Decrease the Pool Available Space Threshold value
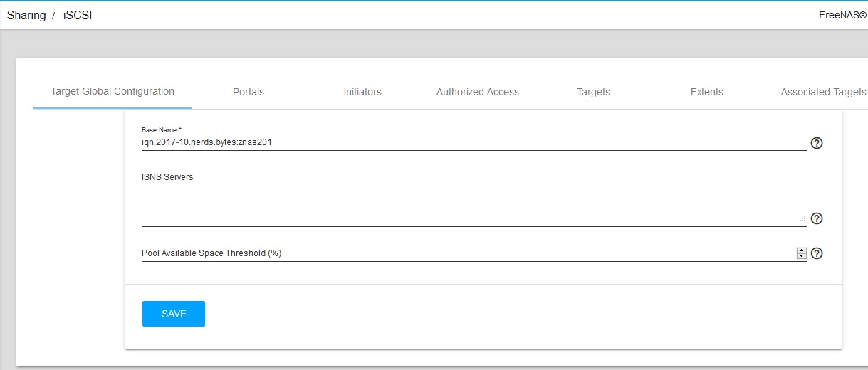868x370 pixels. (802, 256)
